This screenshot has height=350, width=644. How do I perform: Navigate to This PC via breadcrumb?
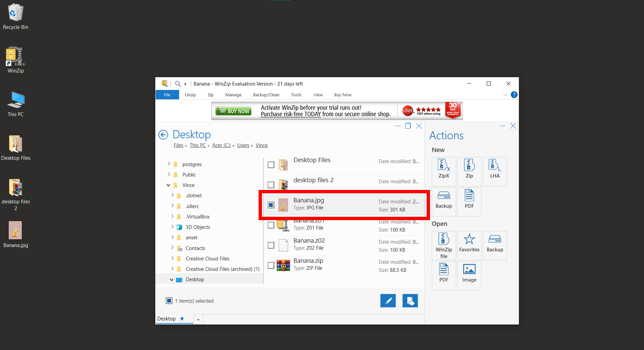(x=198, y=145)
